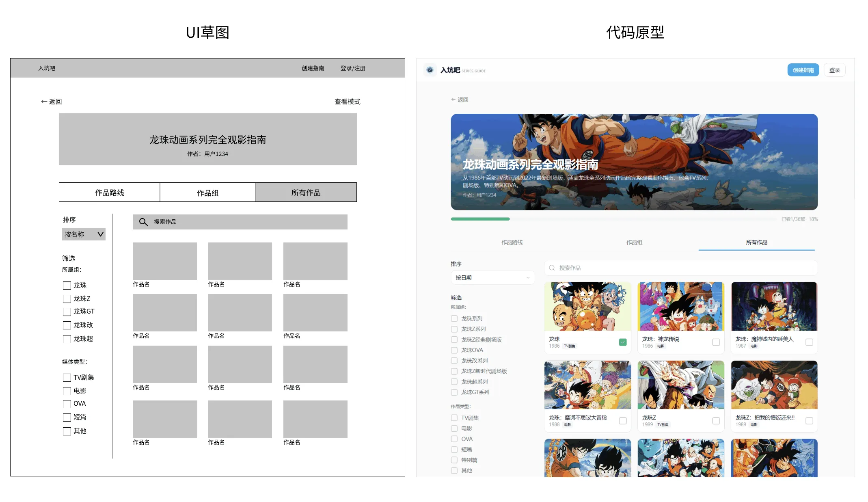868x502 pixels.
Task: Check the 其他 type filter in the prototype
Action: click(454, 471)
